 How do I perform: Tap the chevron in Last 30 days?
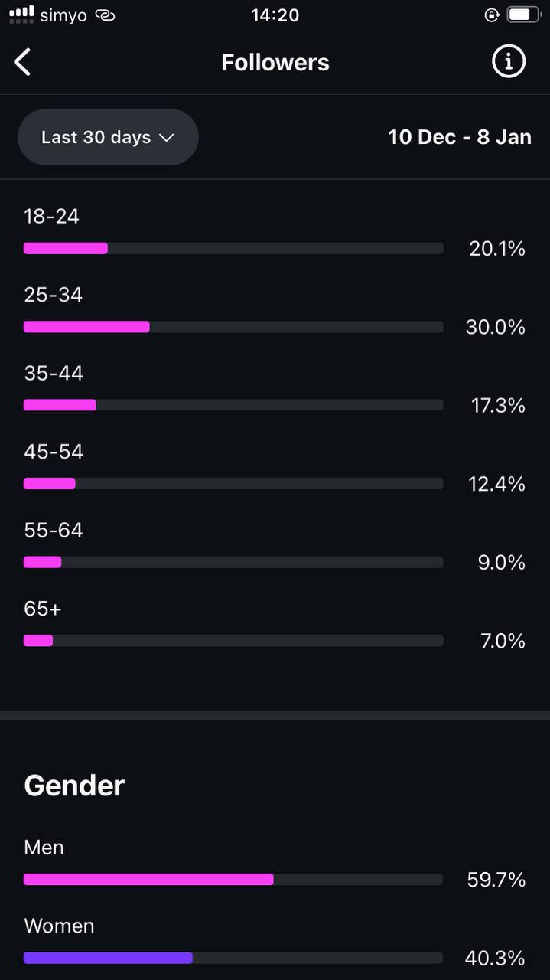[x=166, y=137]
